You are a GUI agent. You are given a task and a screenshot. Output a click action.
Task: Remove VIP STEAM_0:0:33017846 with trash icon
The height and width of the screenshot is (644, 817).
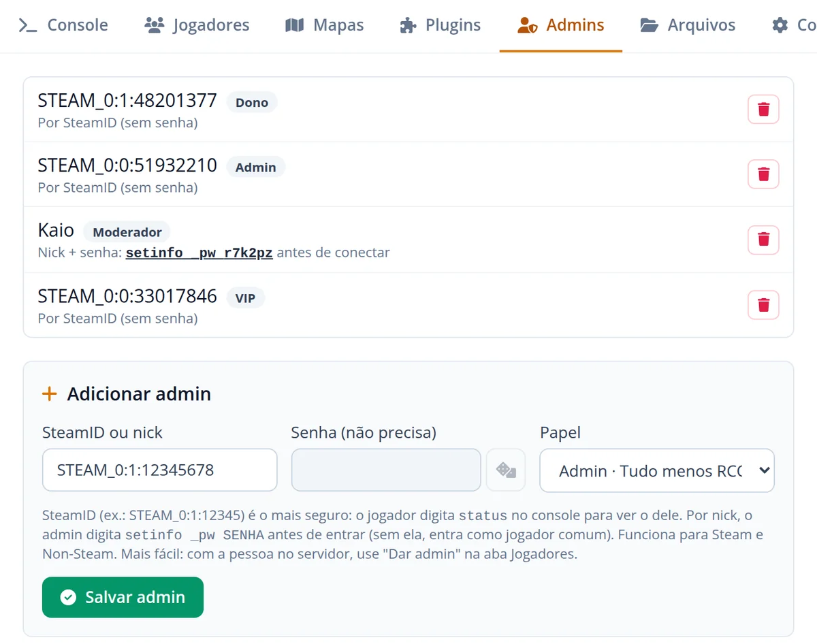[763, 305]
